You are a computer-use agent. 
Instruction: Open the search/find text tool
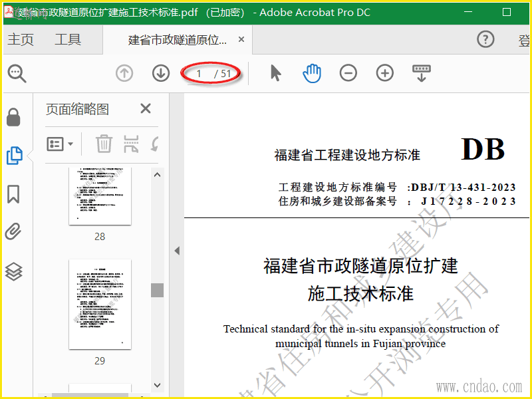(17, 73)
